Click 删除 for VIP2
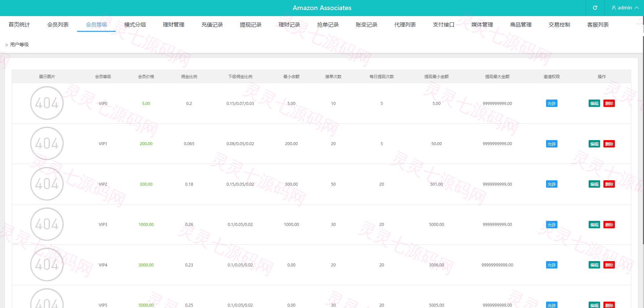Screen dimensions: 644x308 point(609,184)
